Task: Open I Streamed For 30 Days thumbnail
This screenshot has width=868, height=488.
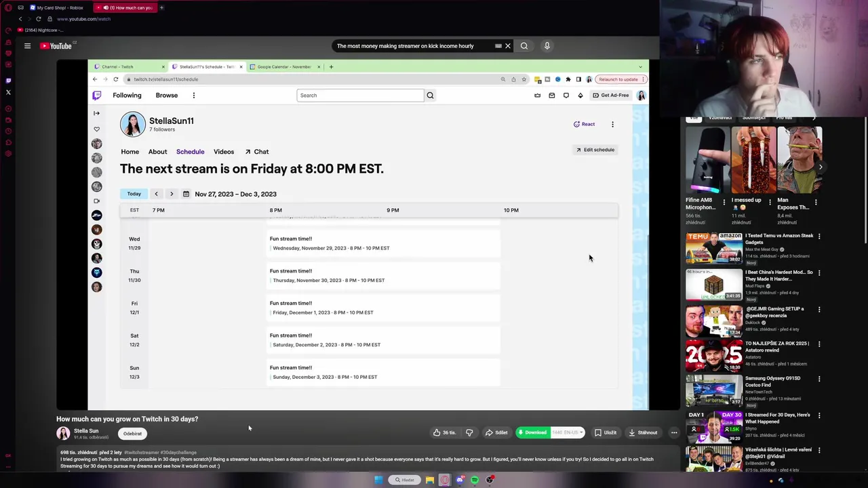Action: (x=713, y=429)
